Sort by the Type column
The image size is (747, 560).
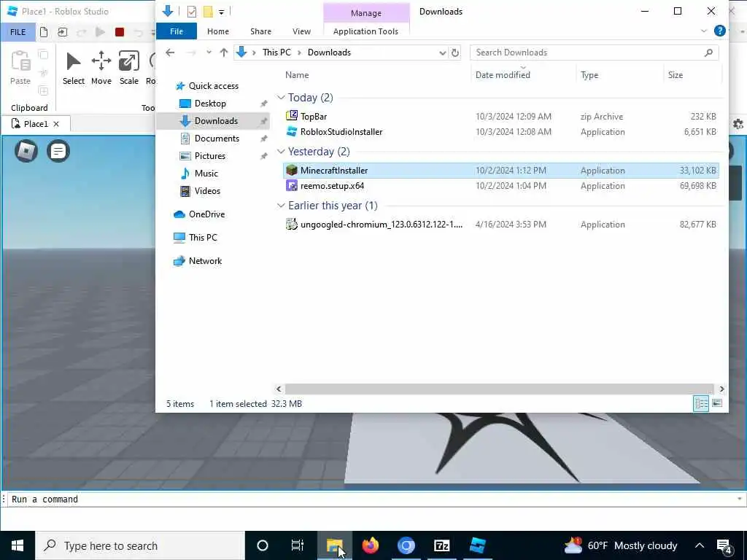(589, 75)
